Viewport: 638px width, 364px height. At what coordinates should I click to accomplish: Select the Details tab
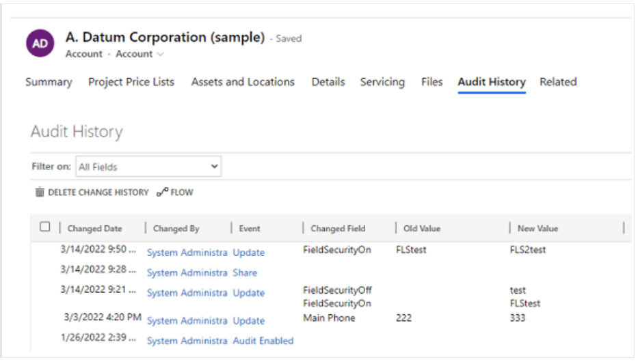pos(328,82)
